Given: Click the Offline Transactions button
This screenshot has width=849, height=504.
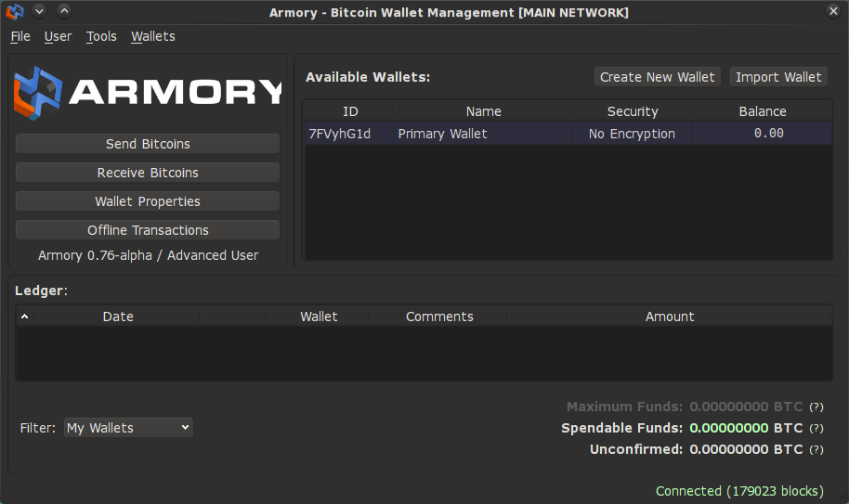Looking at the screenshot, I should [148, 230].
